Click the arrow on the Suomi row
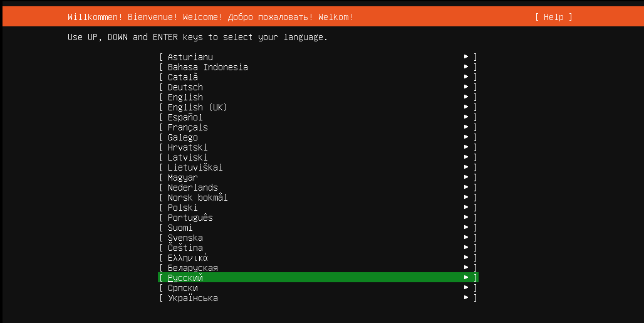 click(466, 228)
